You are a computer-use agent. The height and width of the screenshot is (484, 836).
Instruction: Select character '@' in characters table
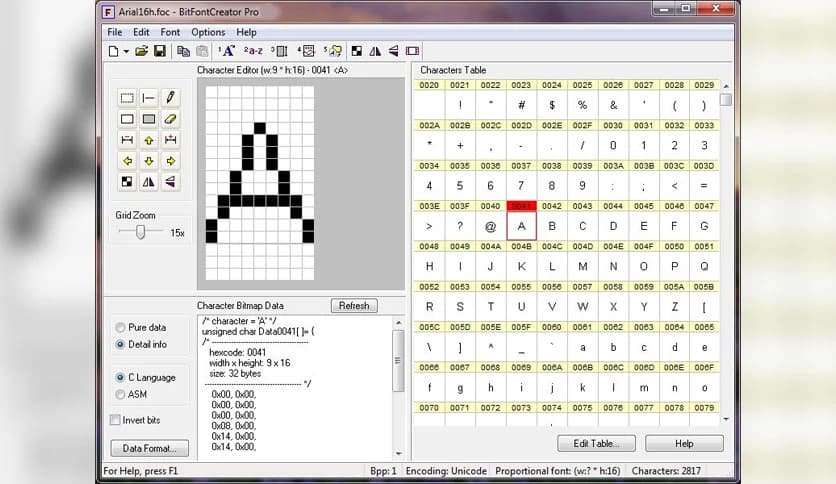tap(491, 226)
